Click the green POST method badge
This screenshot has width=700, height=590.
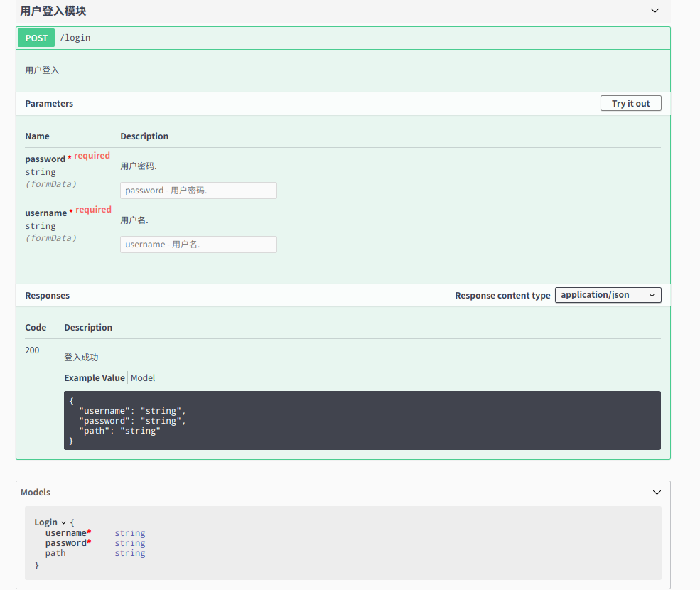tap(36, 38)
